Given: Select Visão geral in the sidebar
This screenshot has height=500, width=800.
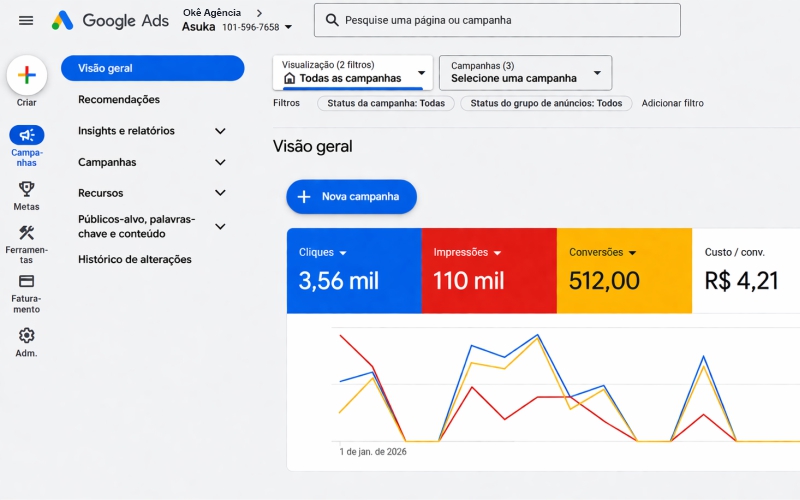Looking at the screenshot, I should pyautogui.click(x=153, y=68).
